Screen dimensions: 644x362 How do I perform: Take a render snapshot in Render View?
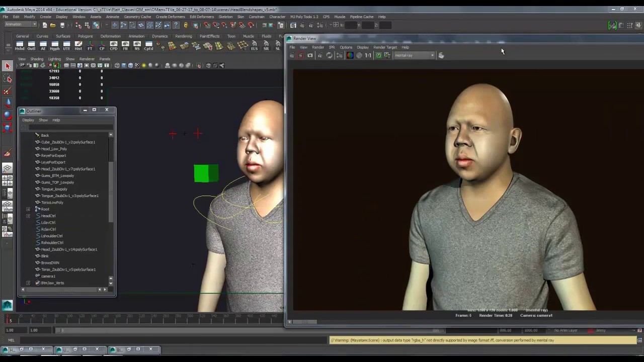310,55
